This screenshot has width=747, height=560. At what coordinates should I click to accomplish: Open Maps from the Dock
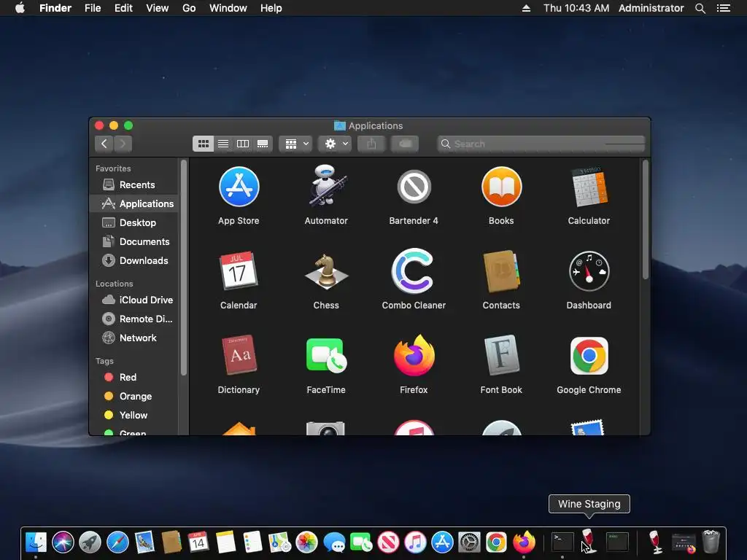pyautogui.click(x=279, y=542)
